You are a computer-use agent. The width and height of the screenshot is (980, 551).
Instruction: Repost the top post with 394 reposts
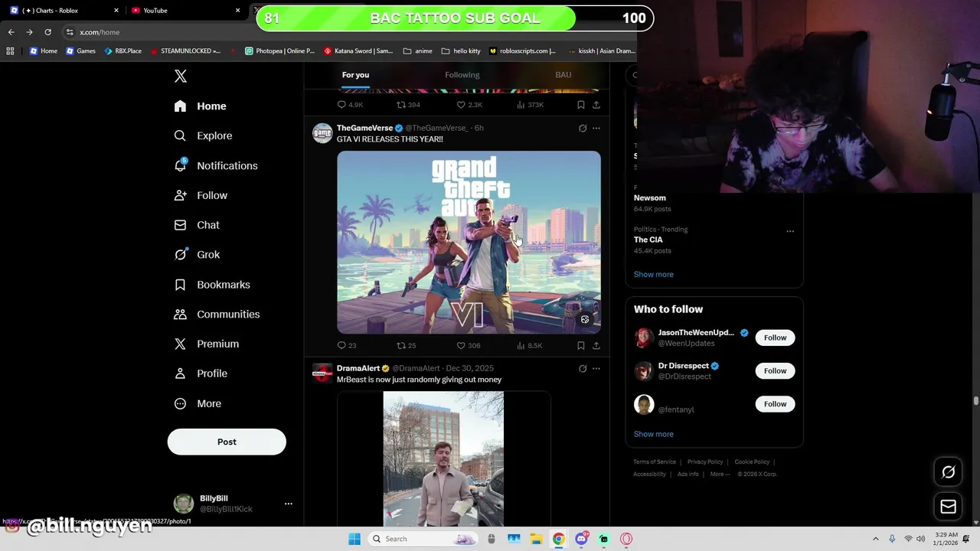(408, 105)
